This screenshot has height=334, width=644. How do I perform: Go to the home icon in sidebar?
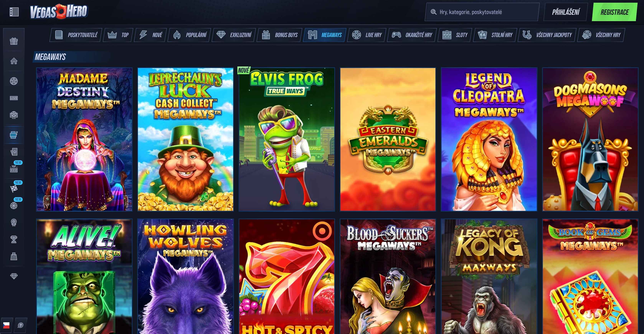click(x=14, y=61)
